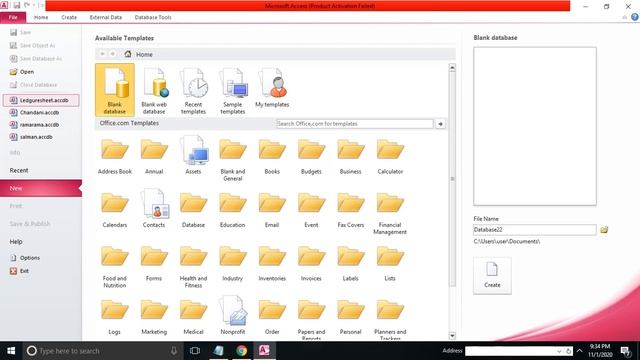Viewport: 640px width, 360px height.
Task: Open recent file Ledguresheet.accdb
Action: 41,100
